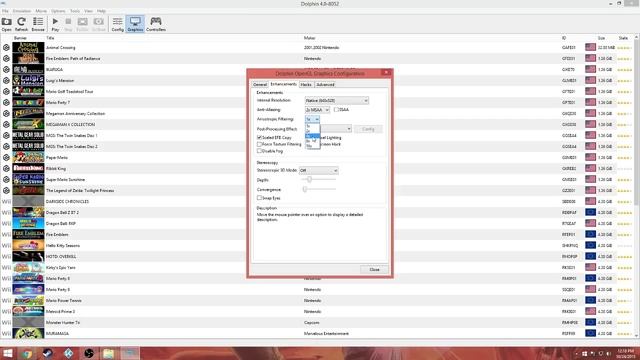Click the Stop toolbar icon

point(68,24)
